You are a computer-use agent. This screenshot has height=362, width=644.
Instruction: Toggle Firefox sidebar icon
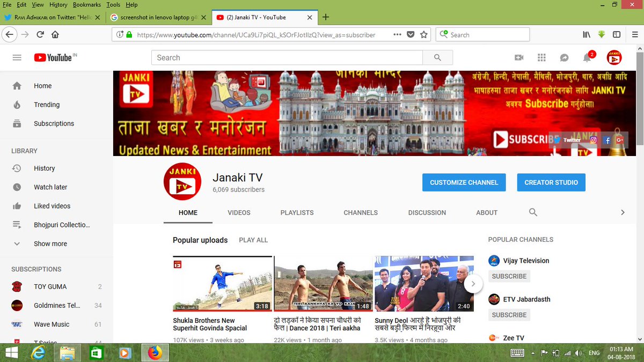click(x=617, y=34)
